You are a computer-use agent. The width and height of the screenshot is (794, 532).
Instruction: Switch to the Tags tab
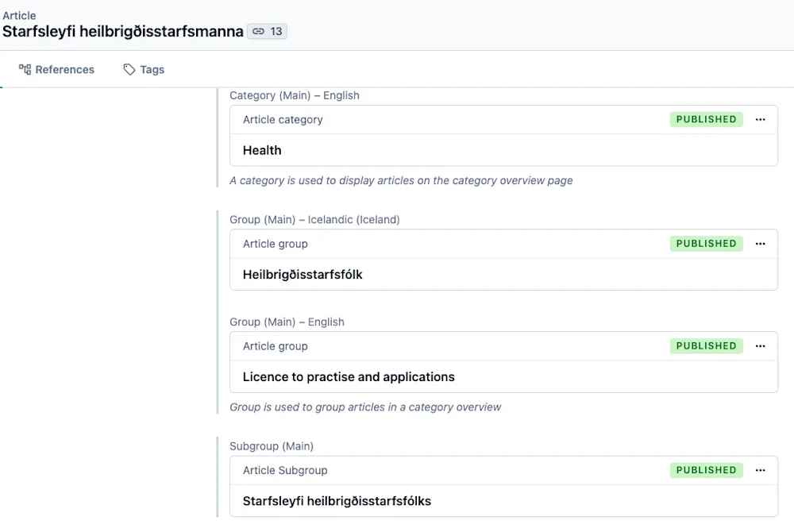tap(144, 70)
